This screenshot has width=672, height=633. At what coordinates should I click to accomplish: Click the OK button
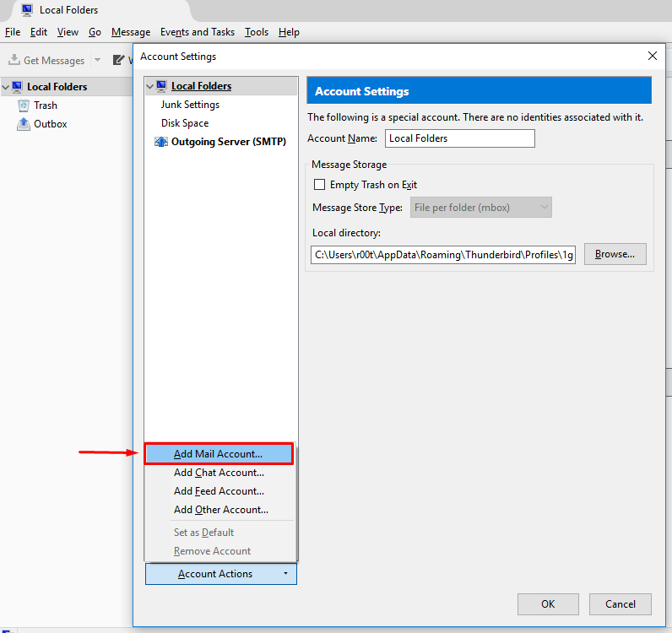click(x=548, y=603)
